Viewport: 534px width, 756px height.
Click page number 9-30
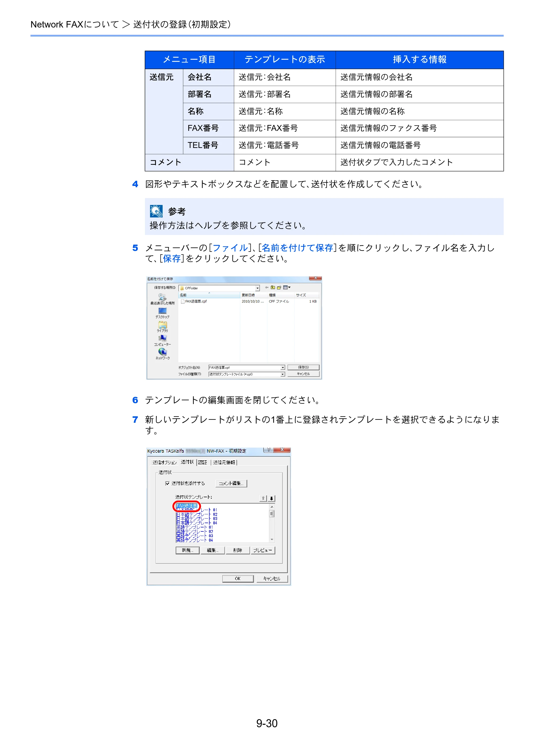coord(267,723)
